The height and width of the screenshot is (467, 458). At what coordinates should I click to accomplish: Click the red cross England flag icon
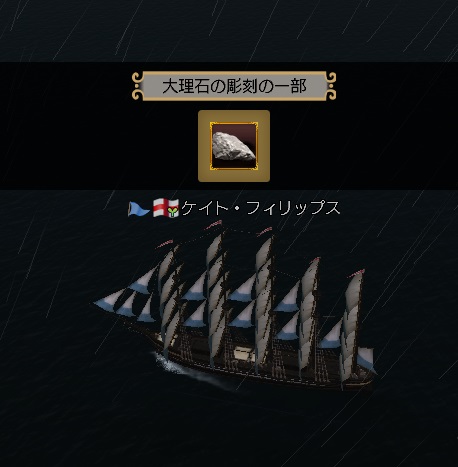pyautogui.click(x=161, y=208)
